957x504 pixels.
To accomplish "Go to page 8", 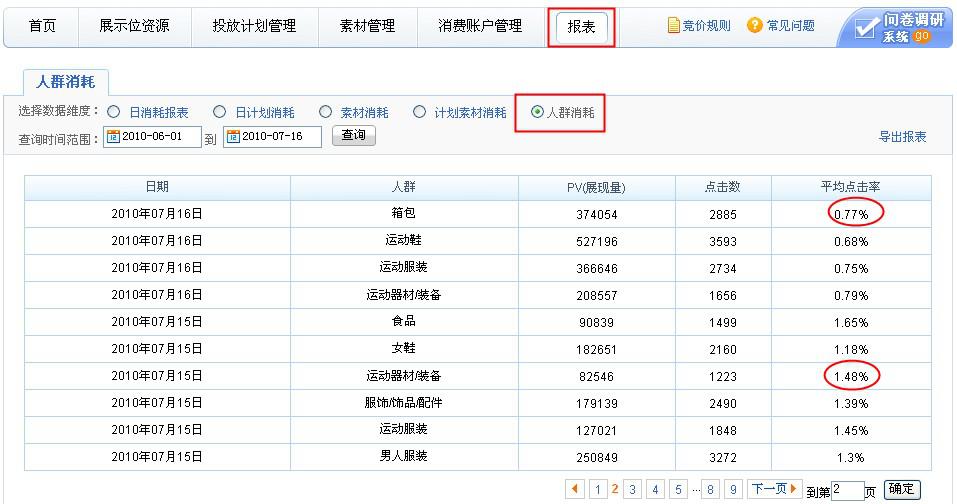I will point(710,489).
